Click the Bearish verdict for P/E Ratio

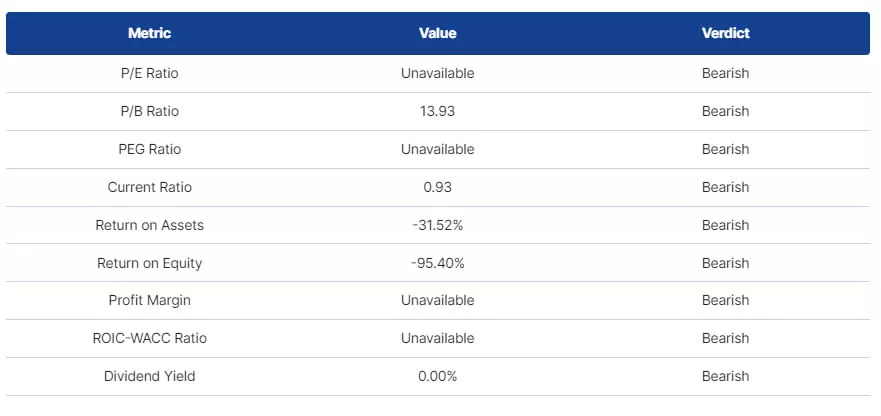tap(725, 73)
